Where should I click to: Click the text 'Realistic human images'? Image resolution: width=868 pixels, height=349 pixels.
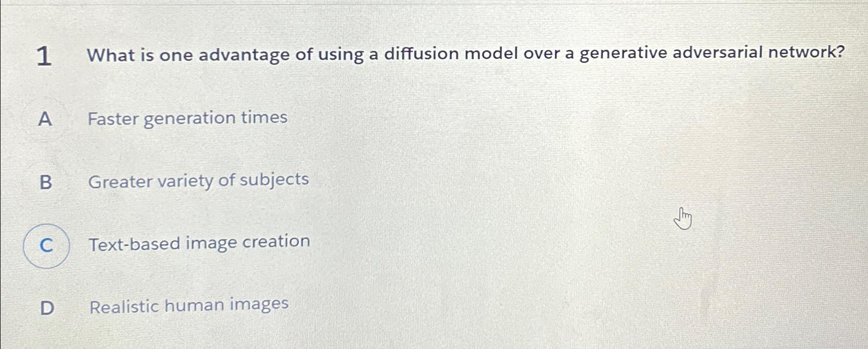(187, 306)
